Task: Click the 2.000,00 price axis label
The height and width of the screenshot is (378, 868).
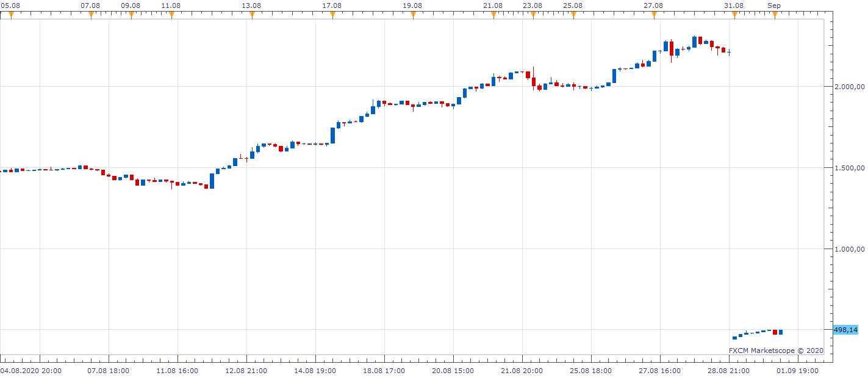Action: [x=849, y=87]
